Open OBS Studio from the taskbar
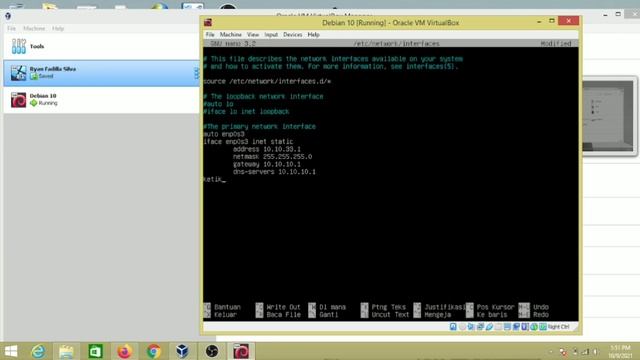This screenshot has height=360, width=640. tap(211, 351)
